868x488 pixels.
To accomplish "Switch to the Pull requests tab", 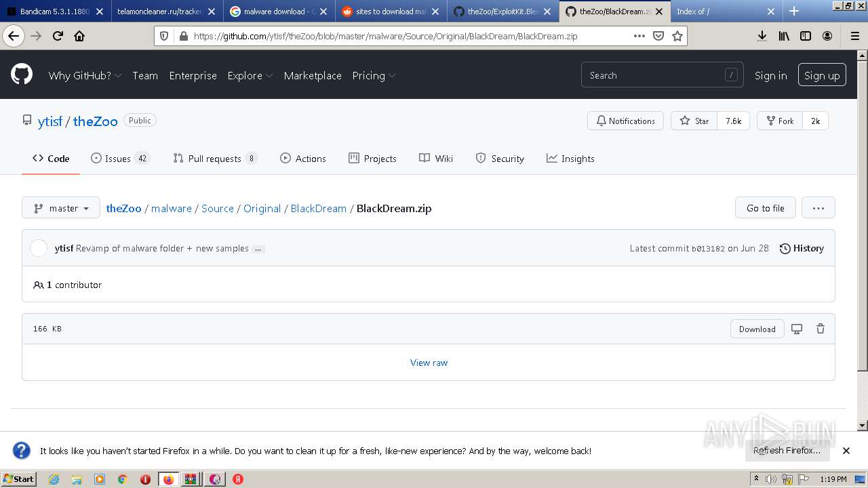I will (x=215, y=159).
